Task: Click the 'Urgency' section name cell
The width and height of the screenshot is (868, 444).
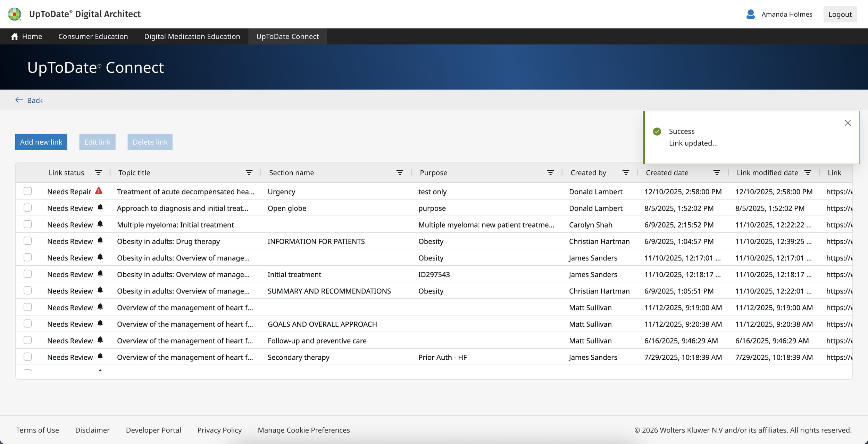Action: [x=281, y=192]
